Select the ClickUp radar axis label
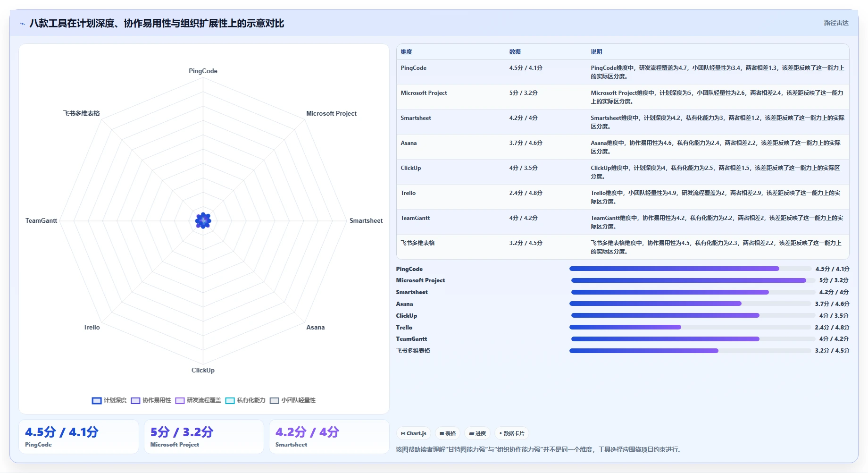The height and width of the screenshot is (473, 868). 203,370
